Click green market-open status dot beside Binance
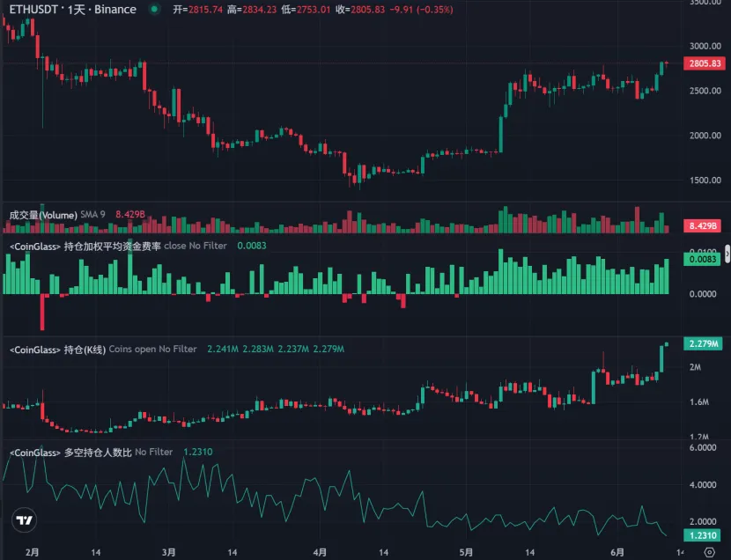The height and width of the screenshot is (560, 731). (154, 10)
